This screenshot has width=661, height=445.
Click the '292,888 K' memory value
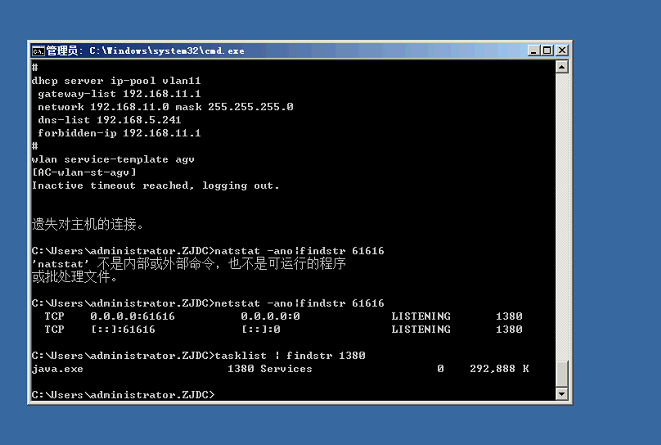(499, 369)
